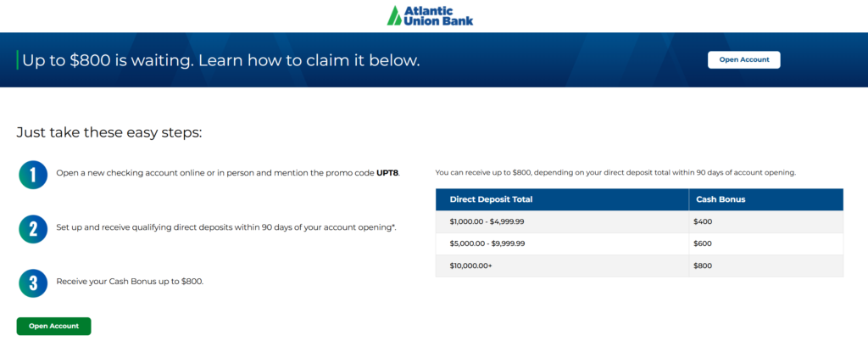
Task: Click the $5,000.00 - $9,999.99 table row
Action: coord(639,243)
